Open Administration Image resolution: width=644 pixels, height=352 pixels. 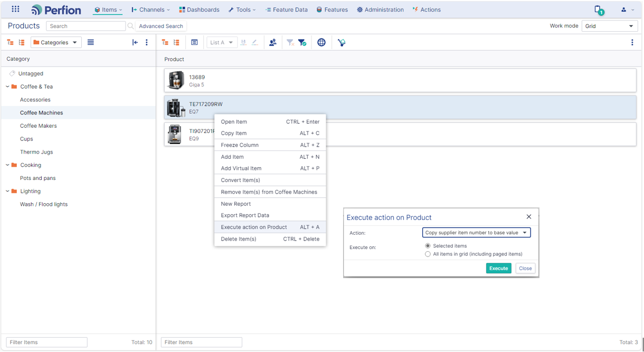tap(380, 9)
